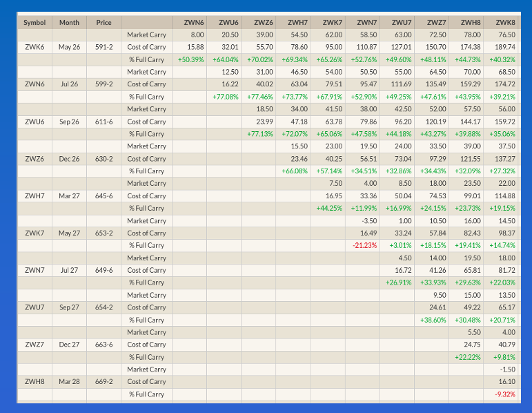Click the Symbol column header
This screenshot has width=532, height=413.
click(35, 22)
